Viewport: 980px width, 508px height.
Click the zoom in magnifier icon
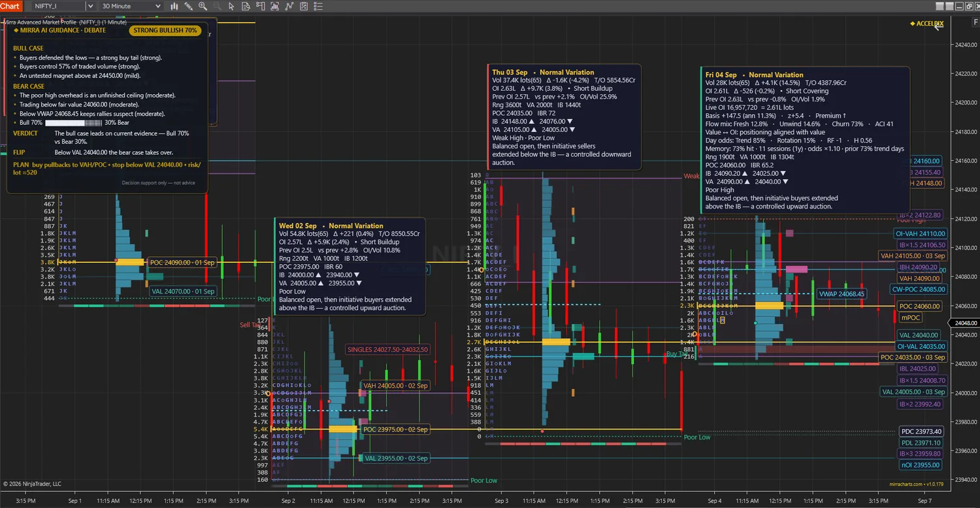tap(203, 6)
